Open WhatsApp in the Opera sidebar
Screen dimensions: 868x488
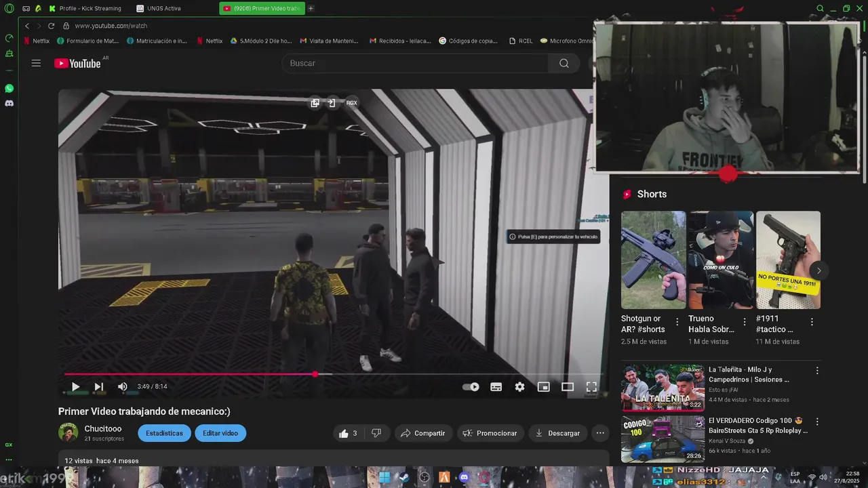[9, 89]
